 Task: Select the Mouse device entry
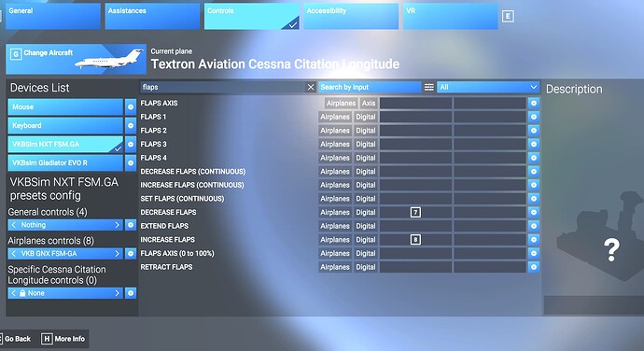(65, 106)
